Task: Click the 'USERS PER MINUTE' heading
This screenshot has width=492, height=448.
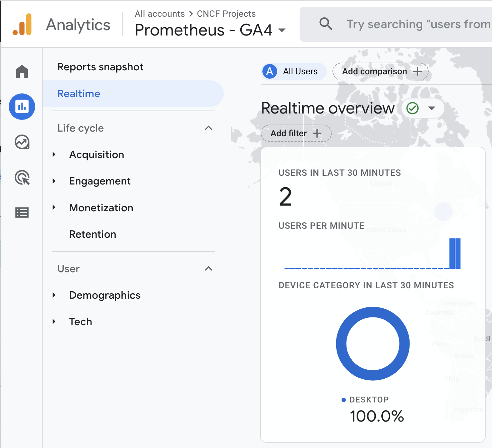Action: coord(321,226)
